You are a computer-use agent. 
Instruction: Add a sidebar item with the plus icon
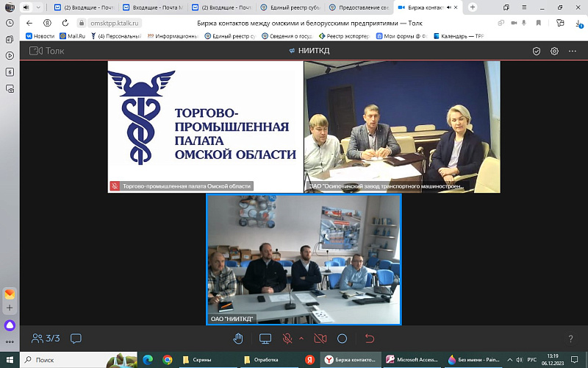coord(10,308)
